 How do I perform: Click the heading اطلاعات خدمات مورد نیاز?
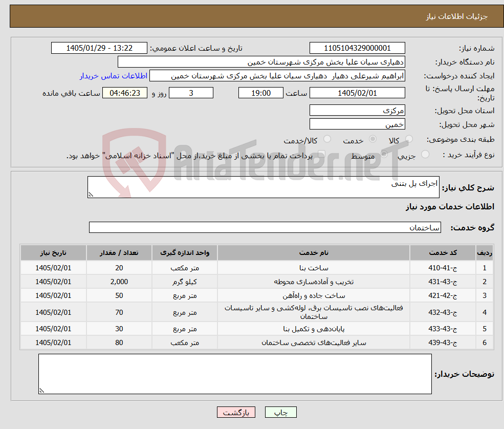[x=450, y=207]
